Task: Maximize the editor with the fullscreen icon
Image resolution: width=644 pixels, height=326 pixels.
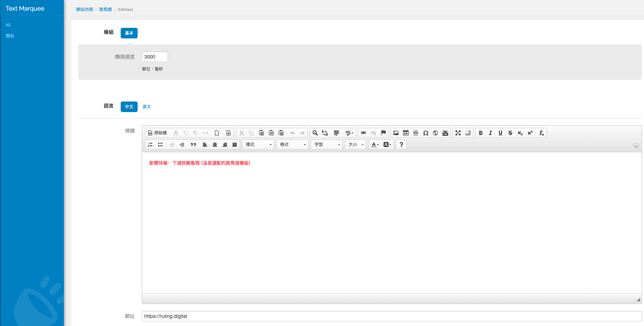Action: click(x=458, y=133)
